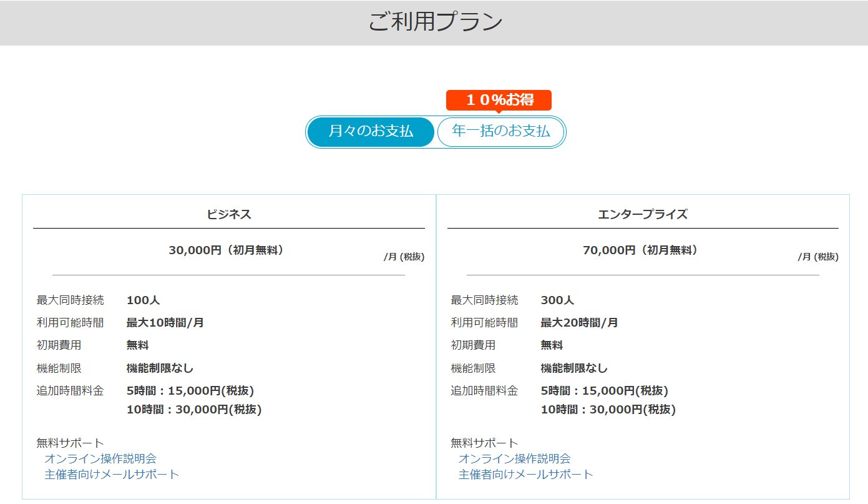Open 主催者向けメールサポート link in エンタープライズ plan
This screenshot has height=504, width=868.
tap(526, 474)
